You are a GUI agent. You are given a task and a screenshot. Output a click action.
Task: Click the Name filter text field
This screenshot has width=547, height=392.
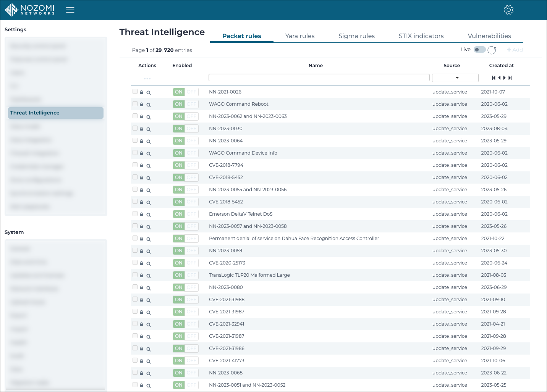[x=319, y=77]
